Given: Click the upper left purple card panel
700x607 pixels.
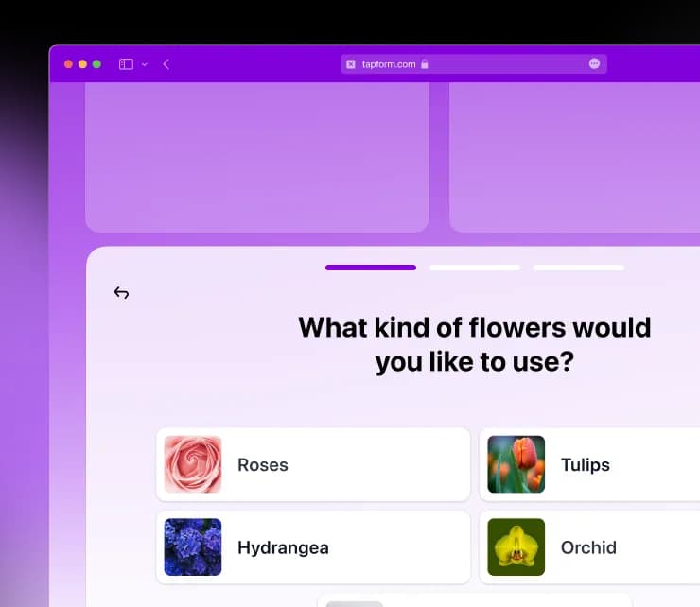Looking at the screenshot, I should pyautogui.click(x=256, y=156).
